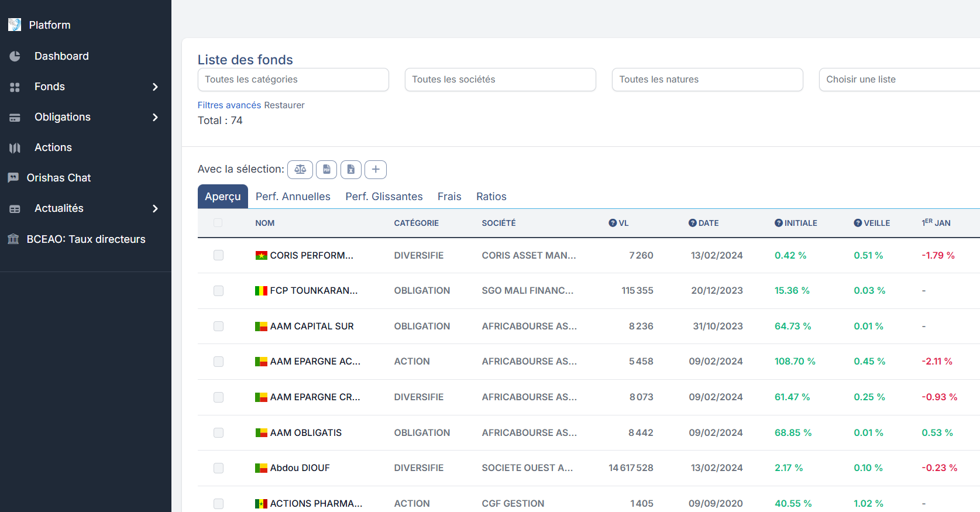
Task: Sort by the CATÉGORIE column header
Action: click(x=417, y=223)
